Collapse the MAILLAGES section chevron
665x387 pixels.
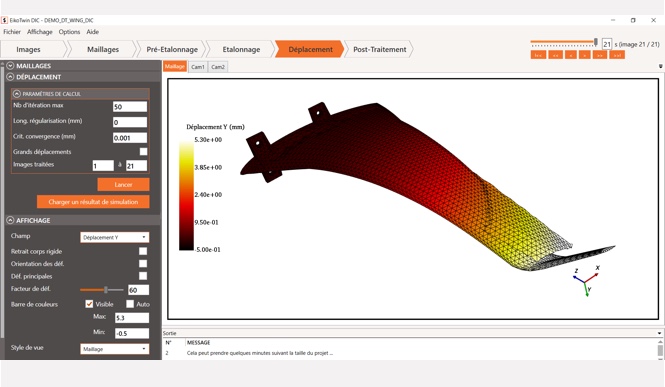click(x=11, y=66)
